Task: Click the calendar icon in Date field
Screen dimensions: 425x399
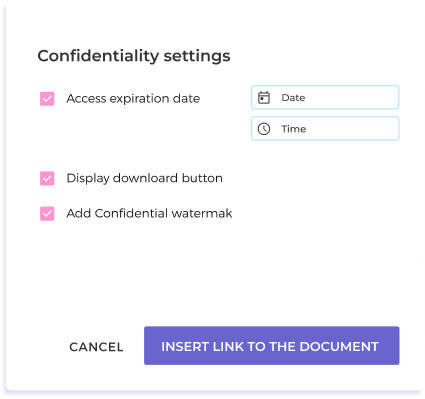Action: point(264,98)
